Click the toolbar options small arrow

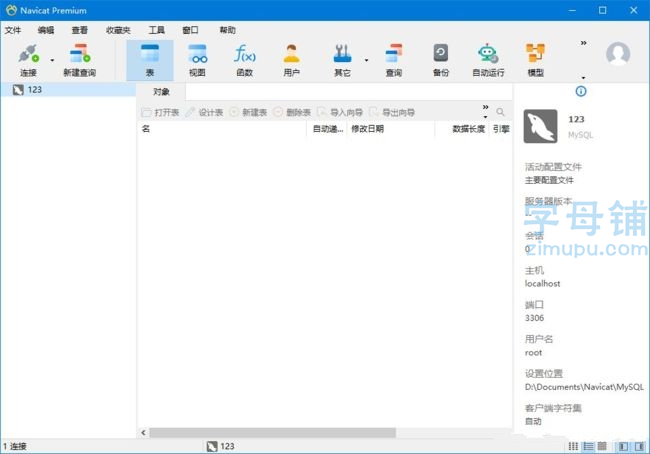click(583, 78)
